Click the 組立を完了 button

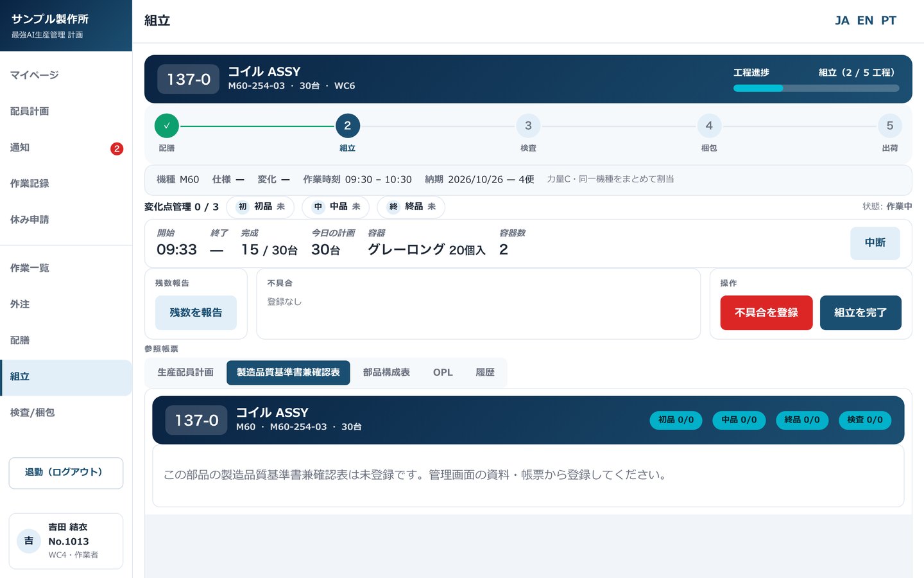point(860,313)
